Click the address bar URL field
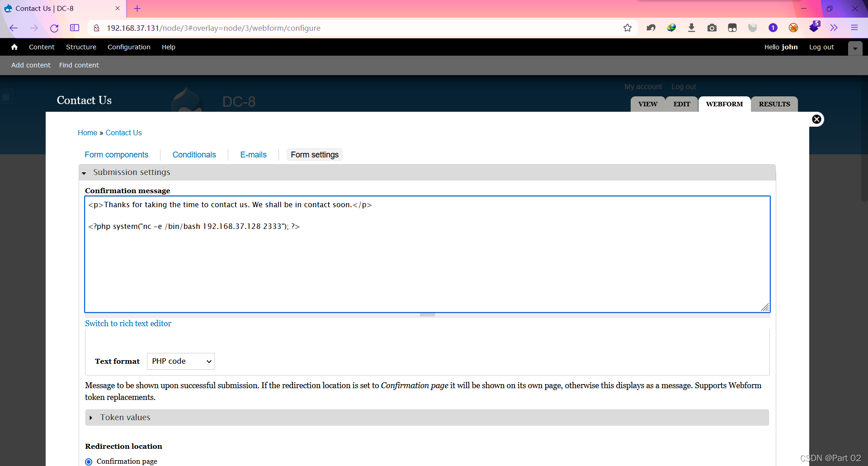 tap(362, 28)
